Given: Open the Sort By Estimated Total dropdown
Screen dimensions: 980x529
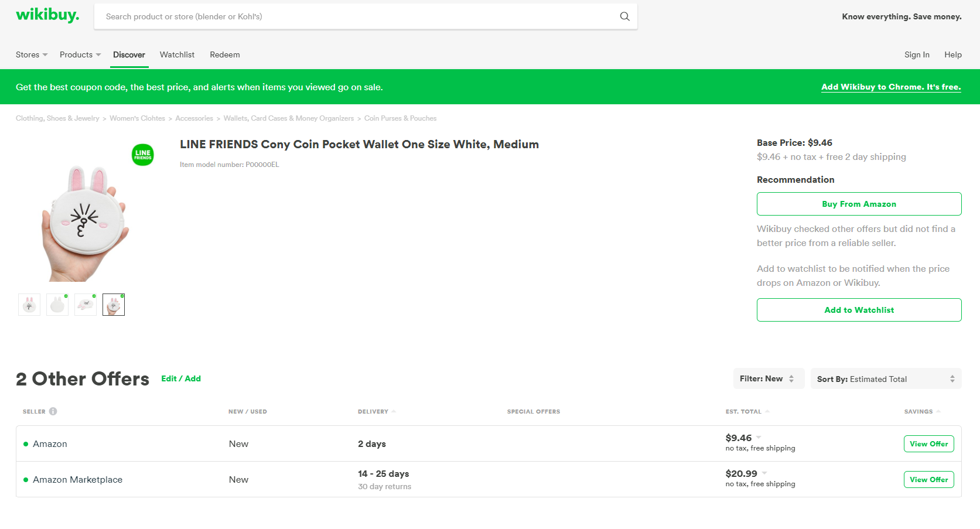Looking at the screenshot, I should [886, 379].
